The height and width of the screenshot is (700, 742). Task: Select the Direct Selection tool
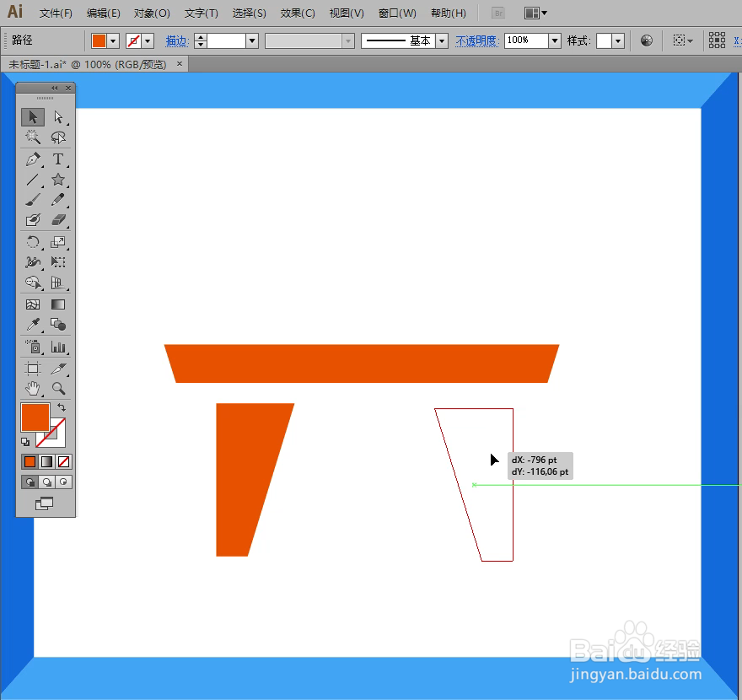coord(58,117)
